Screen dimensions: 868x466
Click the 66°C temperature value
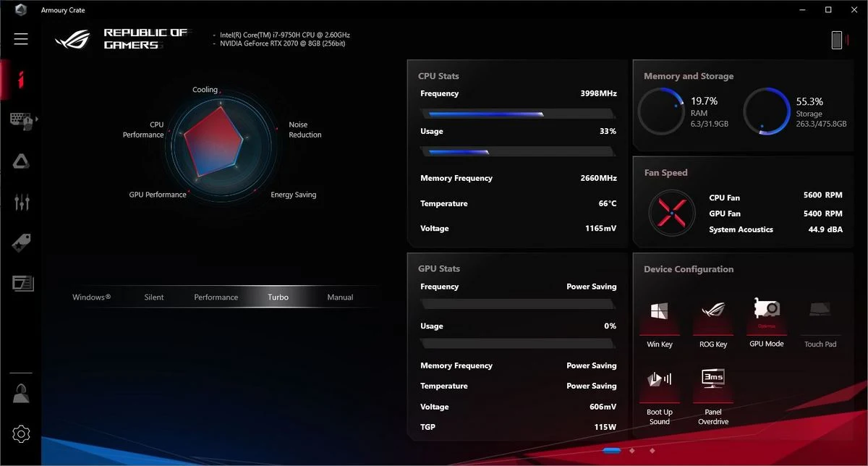coord(608,203)
